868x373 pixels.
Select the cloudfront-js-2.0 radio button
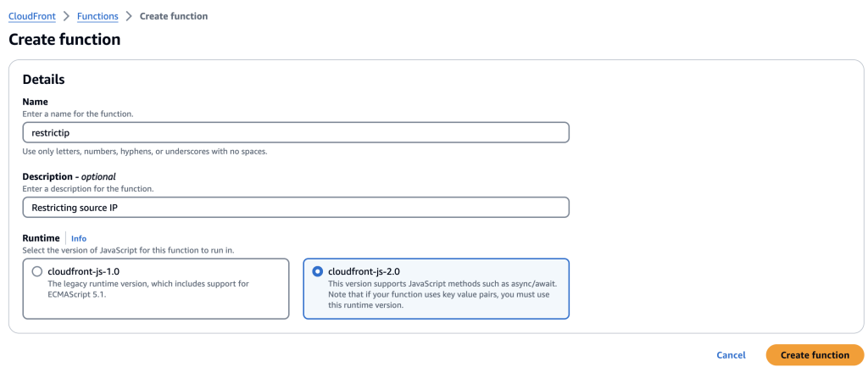317,272
